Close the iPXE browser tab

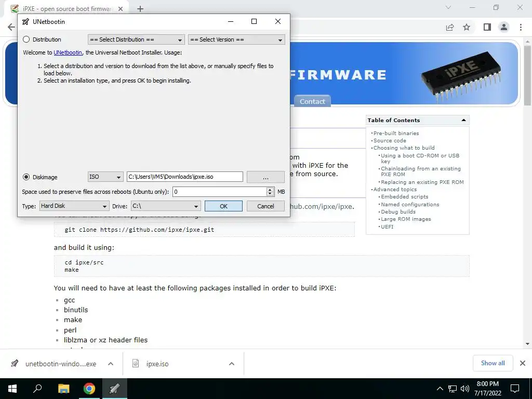(121, 9)
